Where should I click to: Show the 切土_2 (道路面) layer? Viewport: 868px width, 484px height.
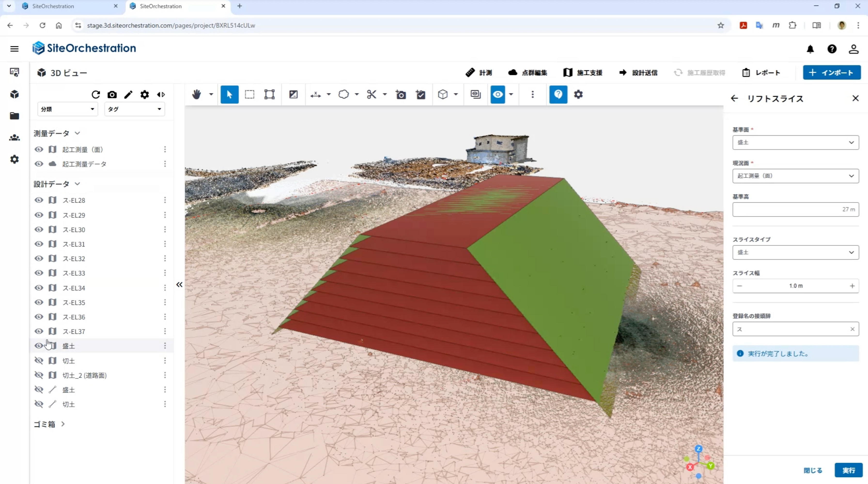point(39,375)
